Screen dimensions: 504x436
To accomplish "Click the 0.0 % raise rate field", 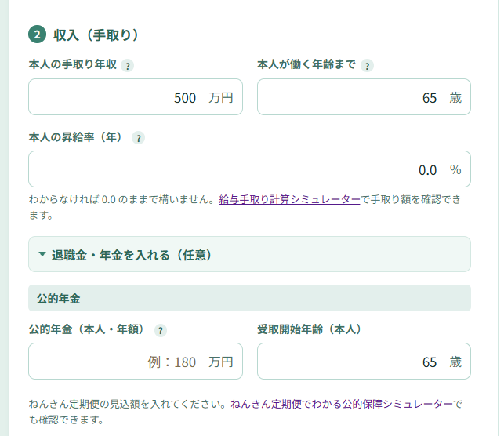I will pyautogui.click(x=249, y=169).
